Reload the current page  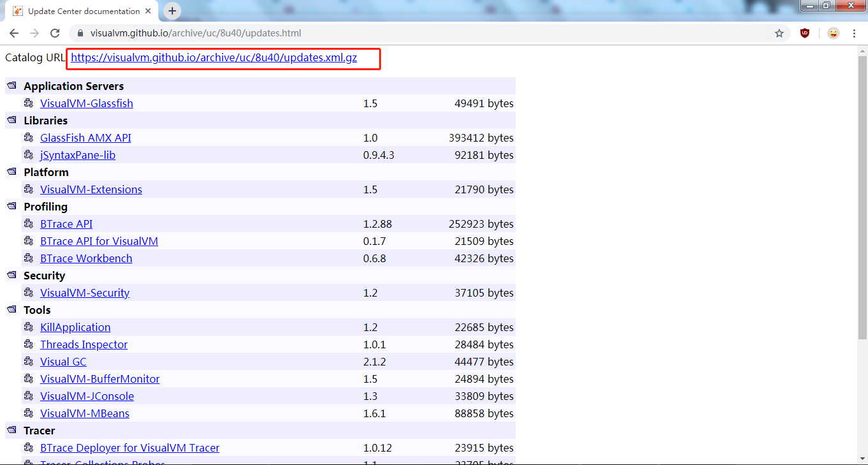(55, 33)
